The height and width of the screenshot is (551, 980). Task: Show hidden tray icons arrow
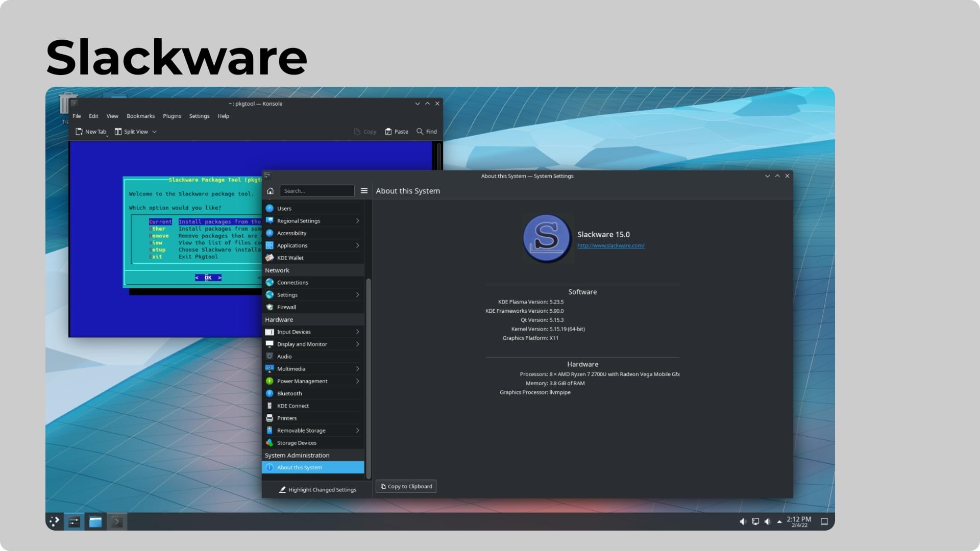point(779,521)
